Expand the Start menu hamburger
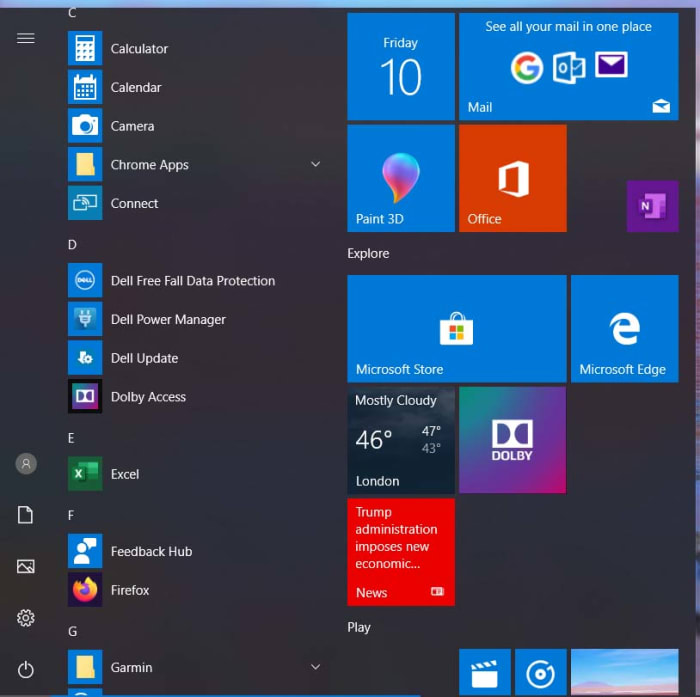The height and width of the screenshot is (697, 700). pos(26,38)
